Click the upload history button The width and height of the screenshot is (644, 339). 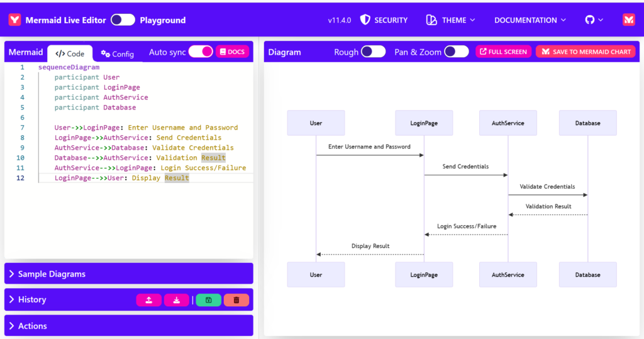pos(148,300)
